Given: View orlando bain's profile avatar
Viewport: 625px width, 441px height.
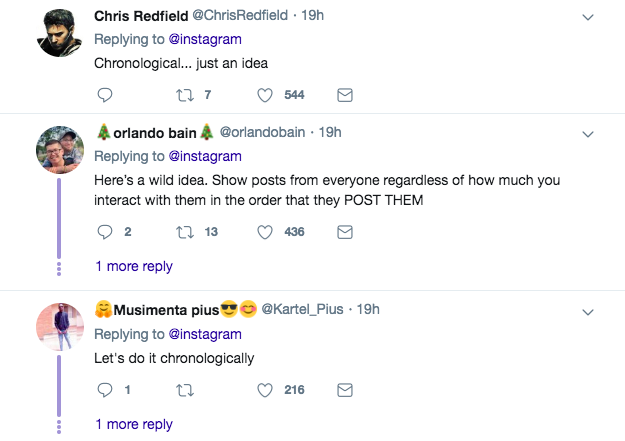Looking at the screenshot, I should (59, 150).
